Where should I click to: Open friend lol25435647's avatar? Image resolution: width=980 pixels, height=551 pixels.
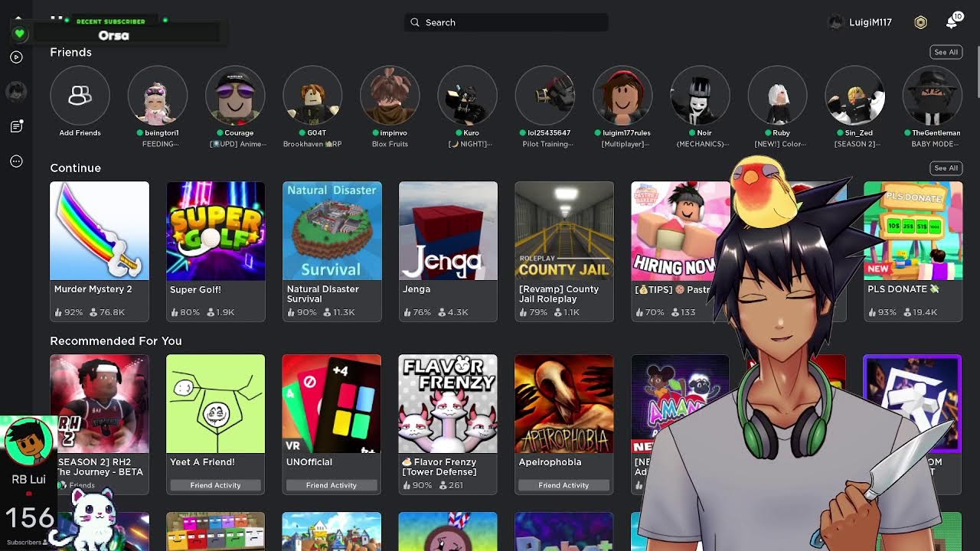click(x=544, y=96)
